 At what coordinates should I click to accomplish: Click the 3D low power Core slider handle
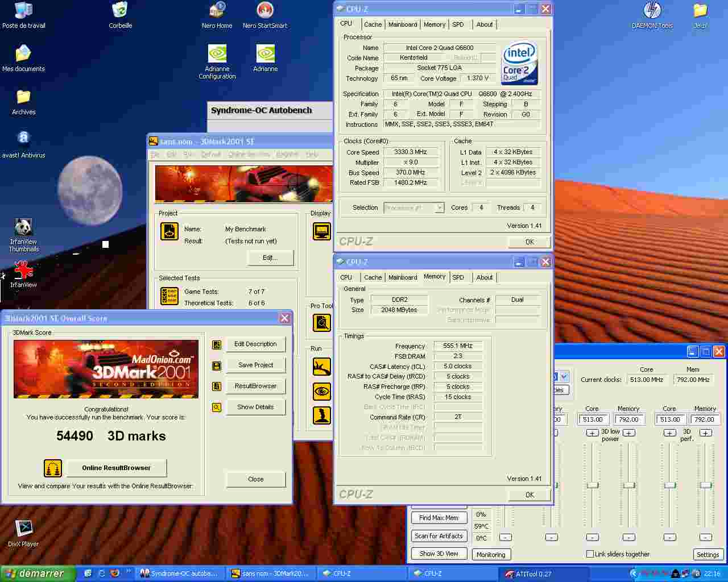click(x=593, y=485)
